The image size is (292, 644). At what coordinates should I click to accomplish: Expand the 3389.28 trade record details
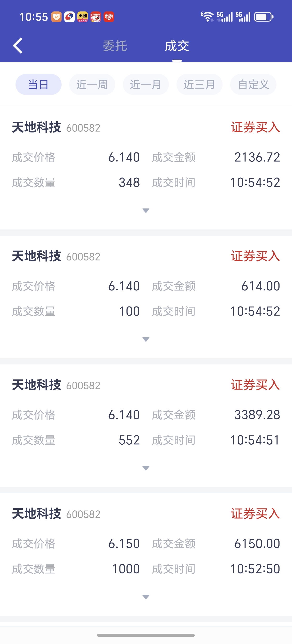(146, 468)
